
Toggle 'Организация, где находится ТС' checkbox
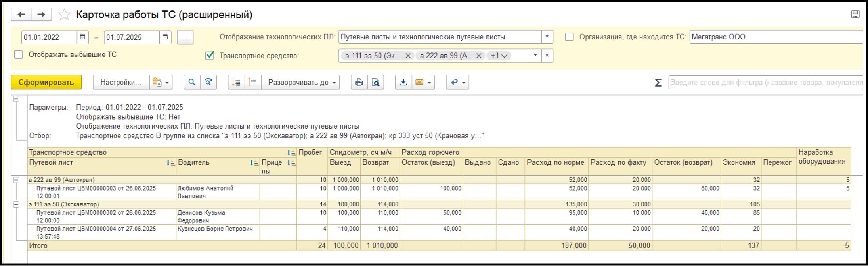(x=569, y=37)
